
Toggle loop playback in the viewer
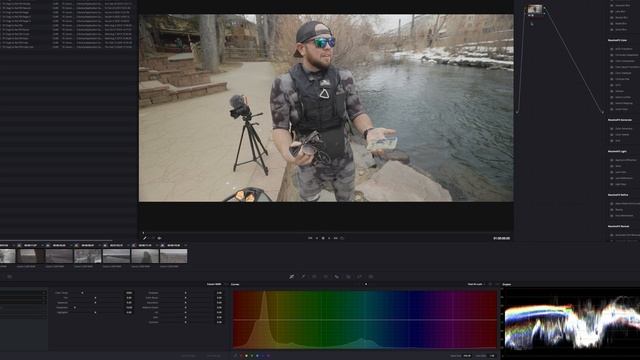[342, 238]
